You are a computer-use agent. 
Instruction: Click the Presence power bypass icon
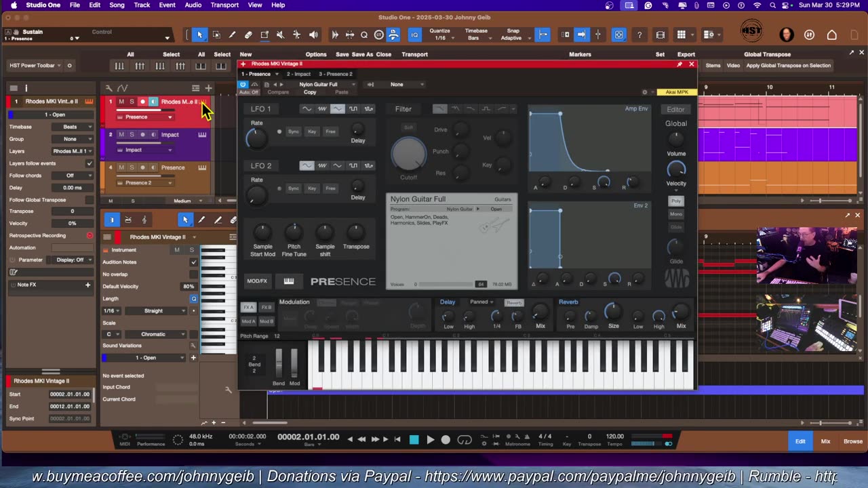(x=243, y=85)
